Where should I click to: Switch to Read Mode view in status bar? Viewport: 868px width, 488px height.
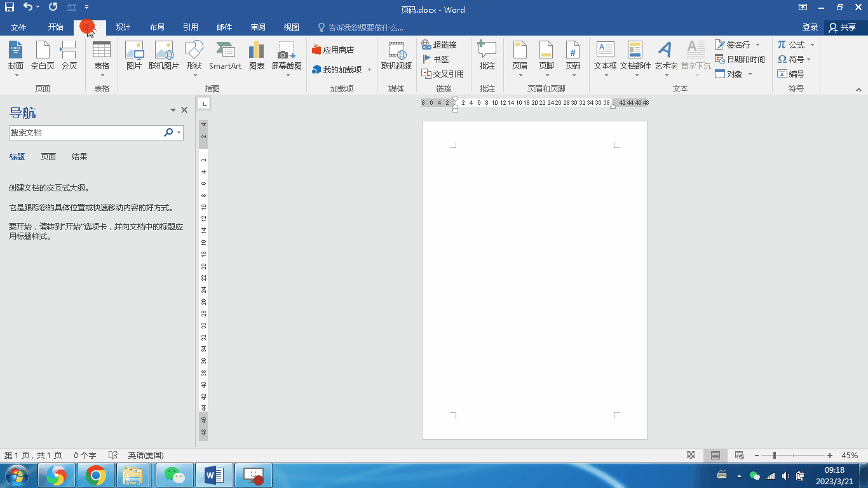tap(691, 456)
